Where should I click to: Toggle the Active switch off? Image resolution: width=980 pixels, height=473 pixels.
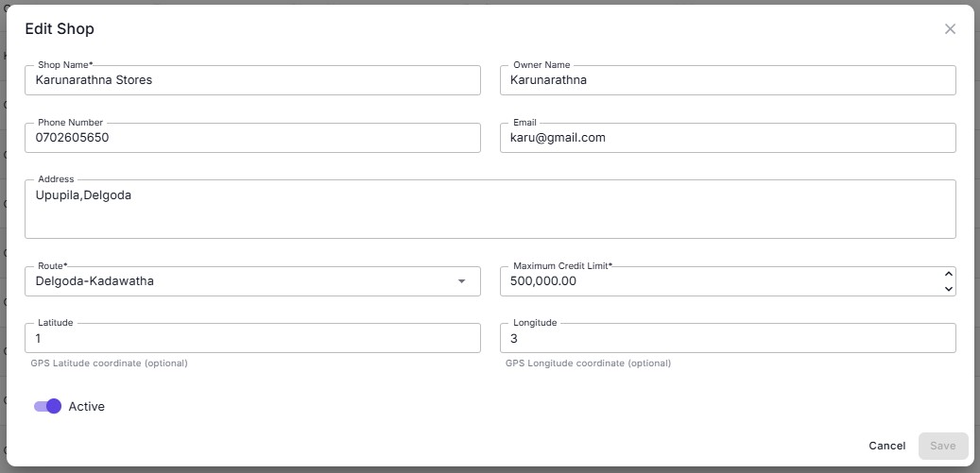tap(48, 406)
